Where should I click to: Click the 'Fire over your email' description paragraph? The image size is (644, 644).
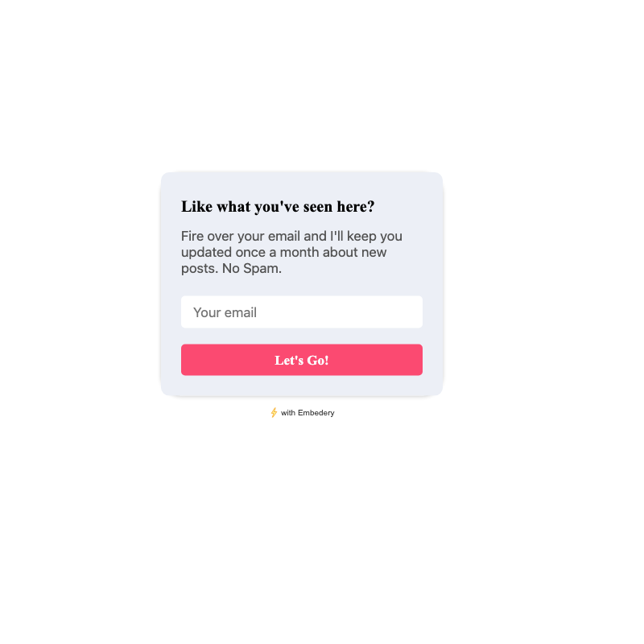coord(291,252)
